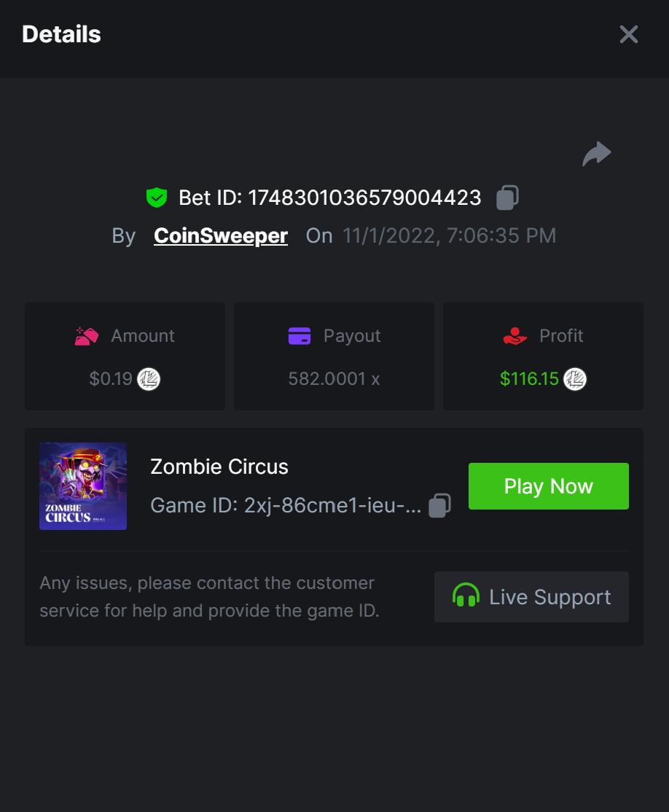Click the truncated Game ID text

(286, 505)
